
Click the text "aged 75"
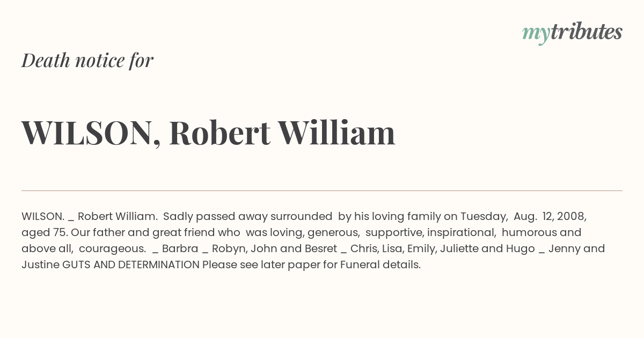[x=45, y=233]
